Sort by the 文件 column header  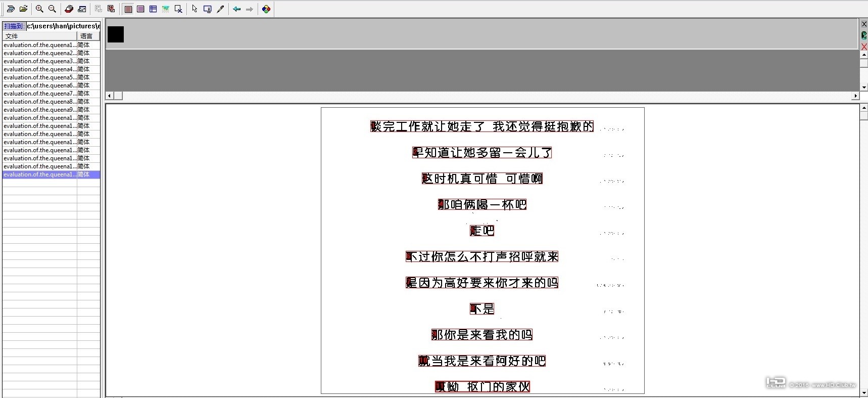coord(40,36)
